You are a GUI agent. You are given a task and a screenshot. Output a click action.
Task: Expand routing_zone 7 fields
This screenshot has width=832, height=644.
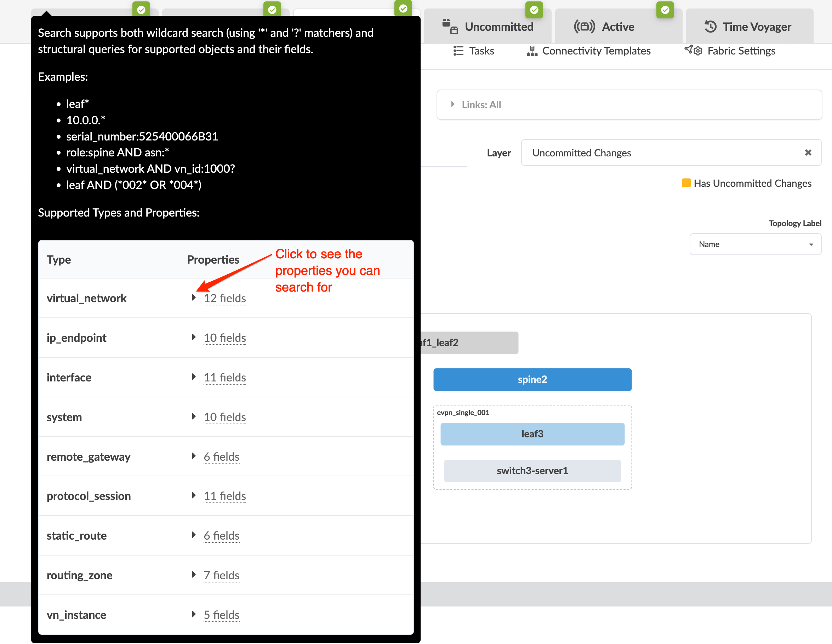(221, 575)
